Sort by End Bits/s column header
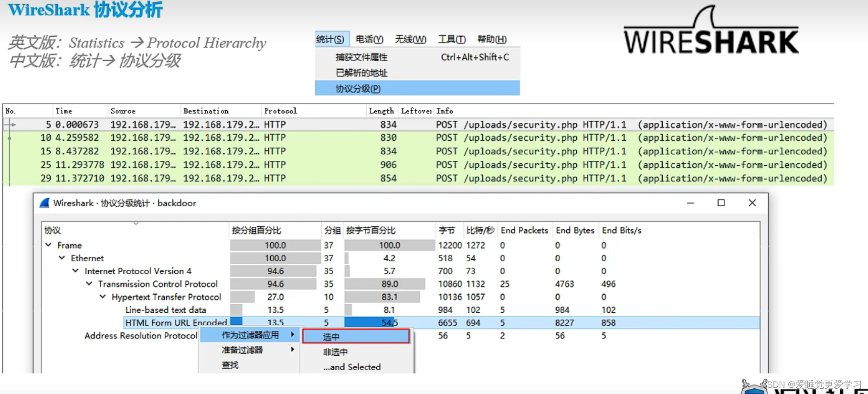Viewport: 868px width, 394px height. 622,230
